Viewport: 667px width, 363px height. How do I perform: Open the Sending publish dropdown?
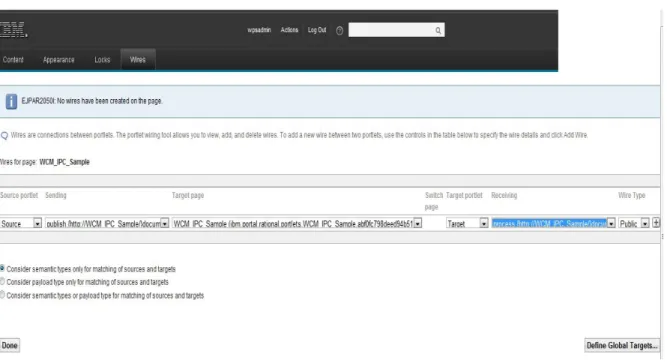click(x=107, y=223)
